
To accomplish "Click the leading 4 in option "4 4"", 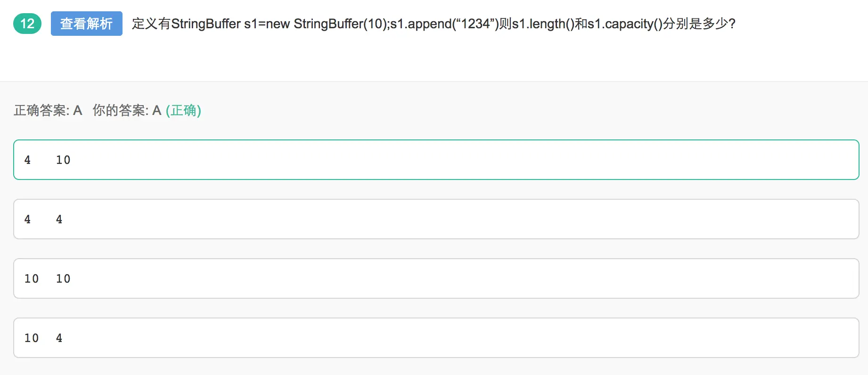I will point(27,220).
